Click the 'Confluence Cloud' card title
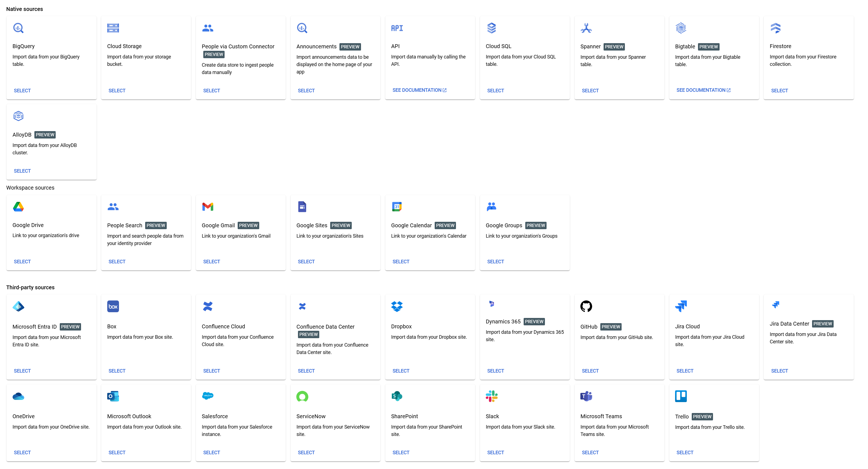This screenshot has width=868, height=469. point(223,326)
